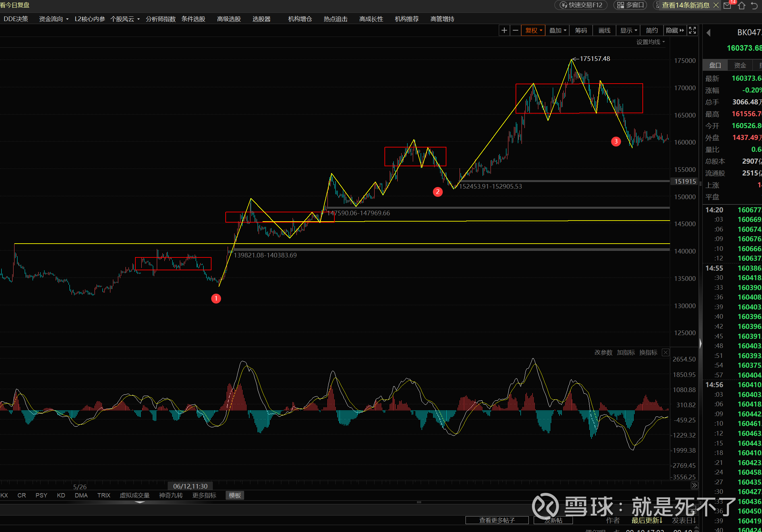This screenshot has height=532, width=762.
Task: Open the 高级选股 menu item
Action: (x=229, y=19)
